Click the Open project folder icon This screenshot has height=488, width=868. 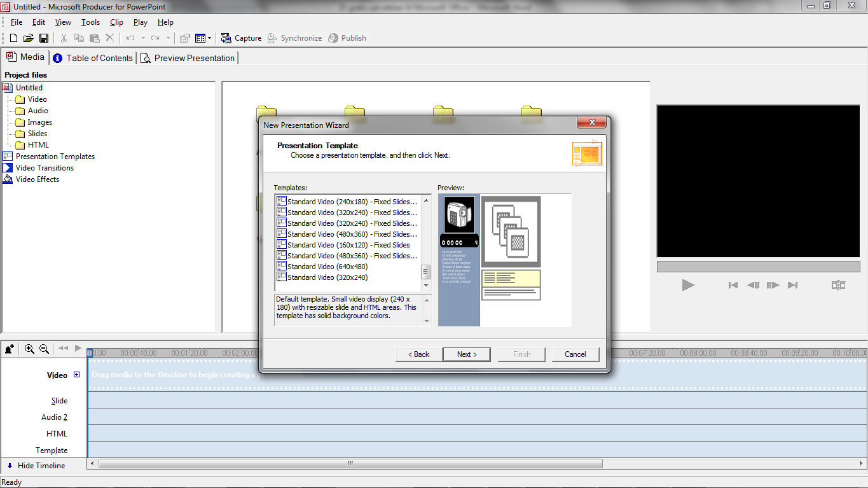tap(28, 38)
